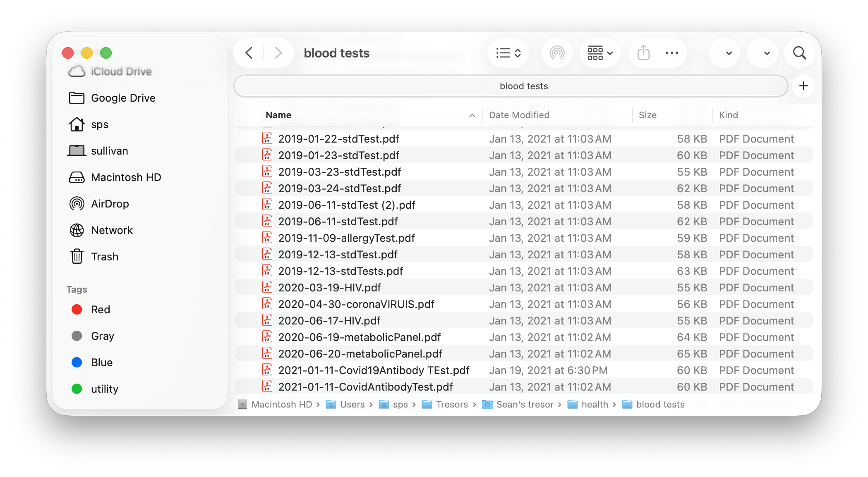Click the Search magnifier icon

(799, 53)
